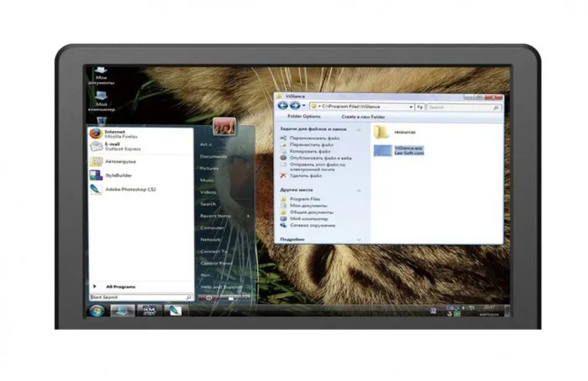Click the volume icon in system tray
The height and width of the screenshot is (381, 588).
pos(464,308)
